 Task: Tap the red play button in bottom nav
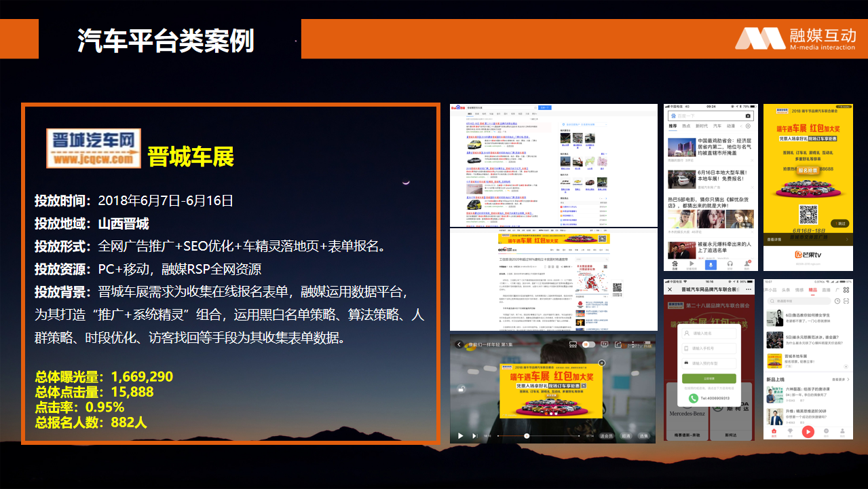pyautogui.click(x=808, y=431)
